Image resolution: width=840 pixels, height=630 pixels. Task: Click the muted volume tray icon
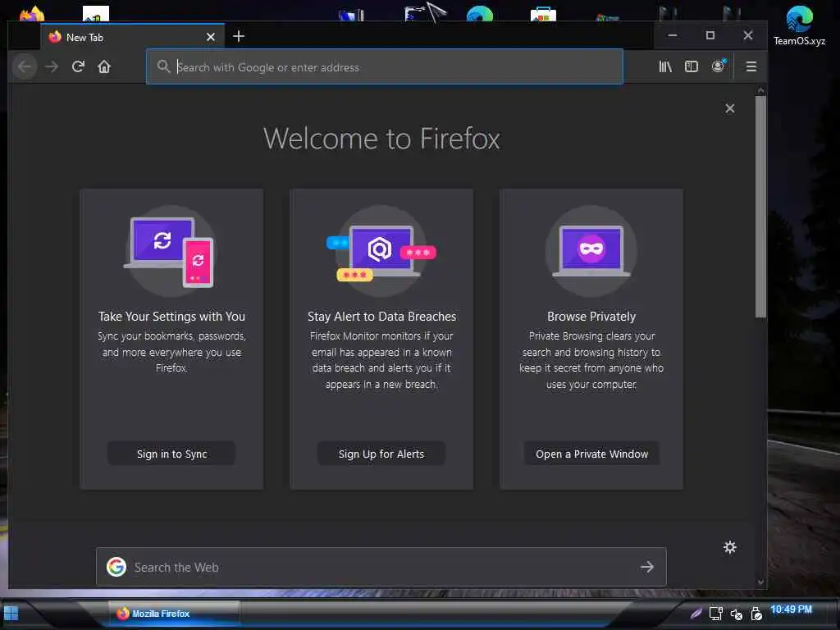click(x=736, y=614)
